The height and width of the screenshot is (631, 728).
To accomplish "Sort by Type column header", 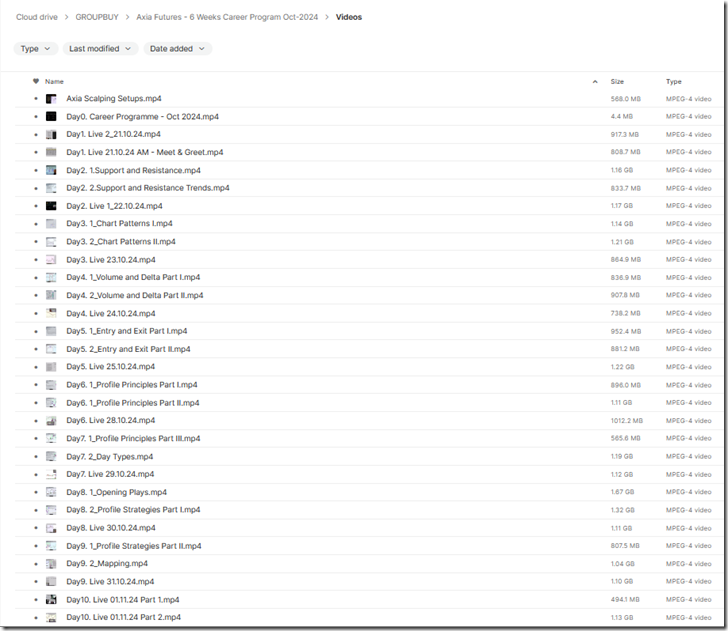I will [674, 82].
